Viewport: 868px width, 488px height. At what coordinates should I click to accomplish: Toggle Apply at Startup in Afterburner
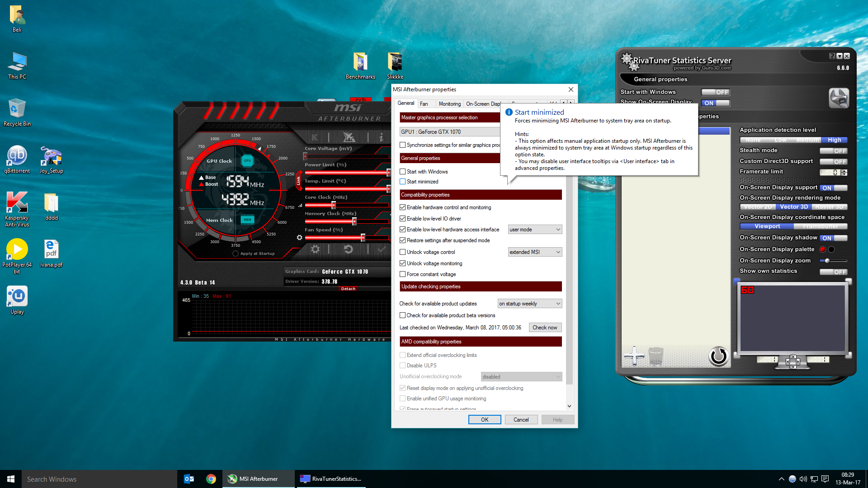(236, 253)
